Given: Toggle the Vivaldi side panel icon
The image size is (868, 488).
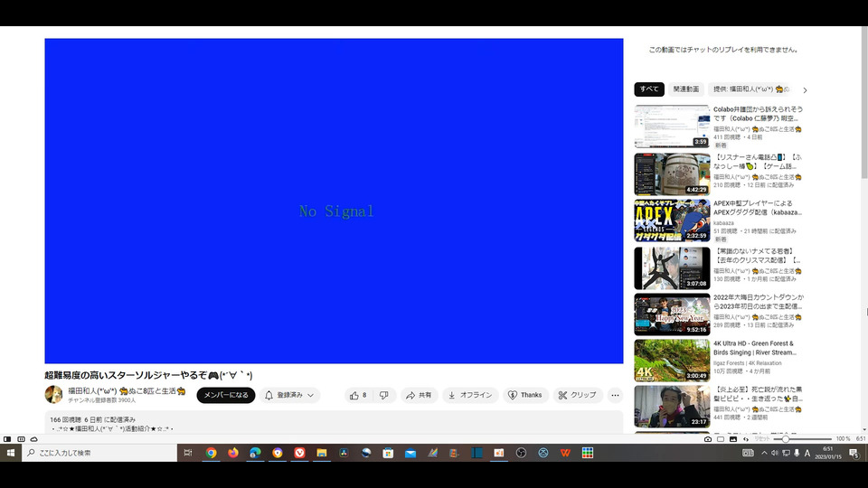Looking at the screenshot, I should pyautogui.click(x=7, y=439).
